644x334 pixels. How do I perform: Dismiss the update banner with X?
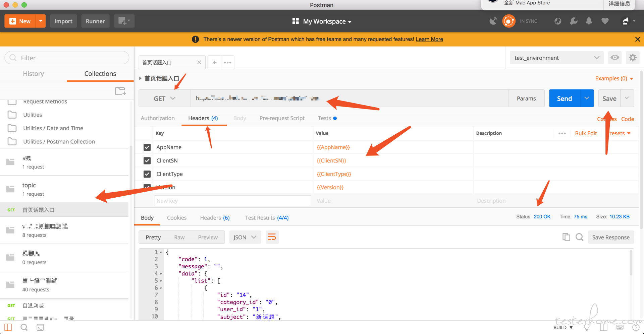pos(637,39)
